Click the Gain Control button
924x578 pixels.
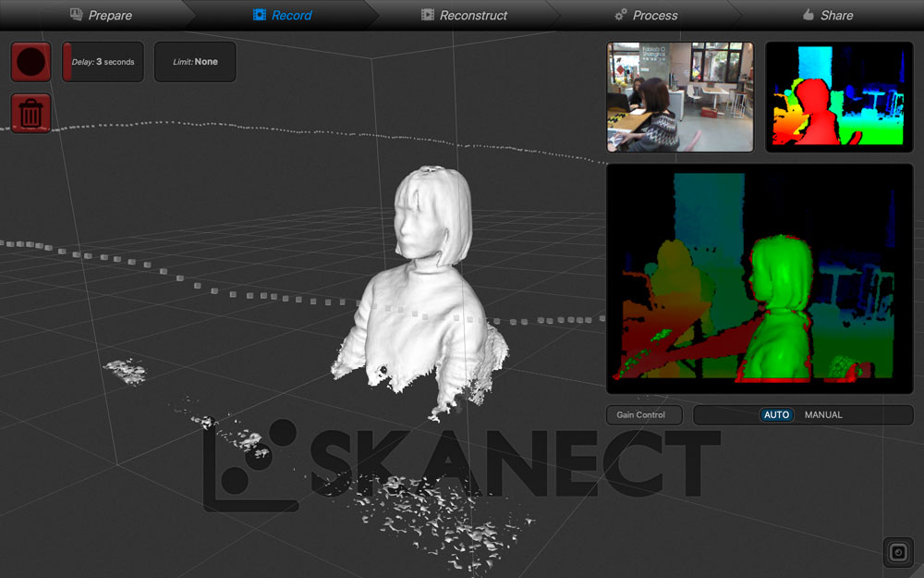click(643, 414)
